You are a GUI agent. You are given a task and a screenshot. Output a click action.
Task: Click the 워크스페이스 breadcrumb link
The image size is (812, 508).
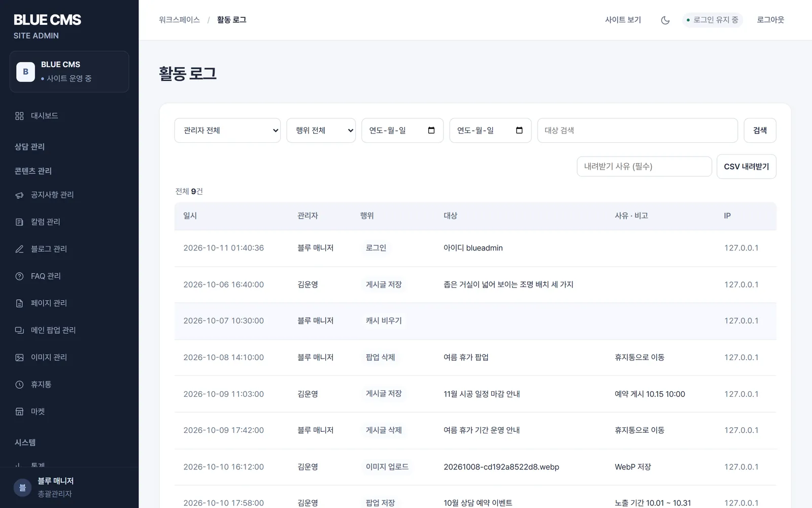[179, 20]
